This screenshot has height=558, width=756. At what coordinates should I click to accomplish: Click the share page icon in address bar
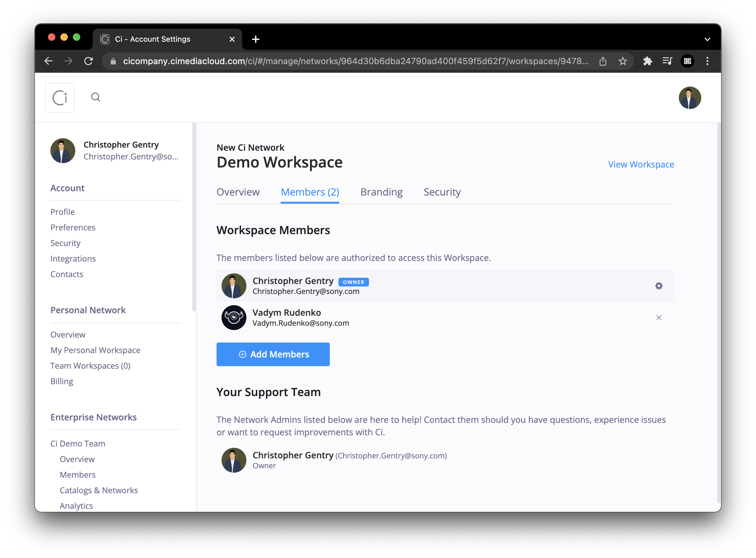click(603, 61)
